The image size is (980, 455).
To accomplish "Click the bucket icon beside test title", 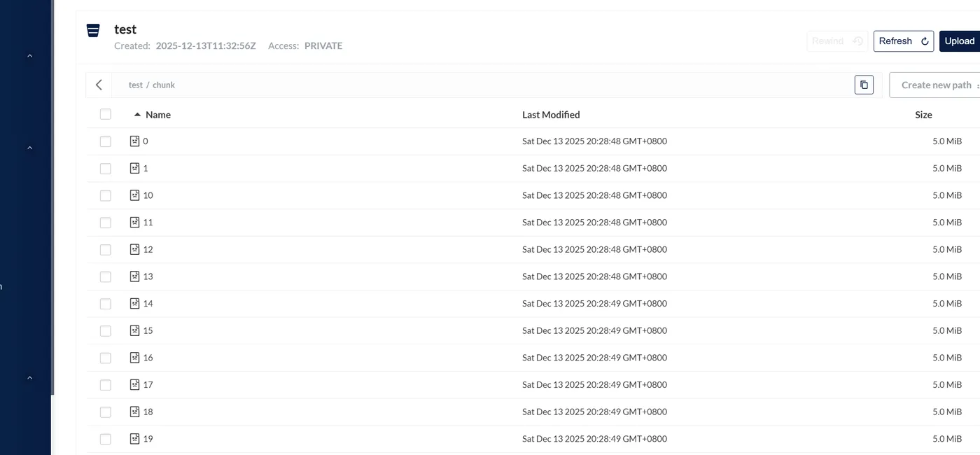I will 93,30.
